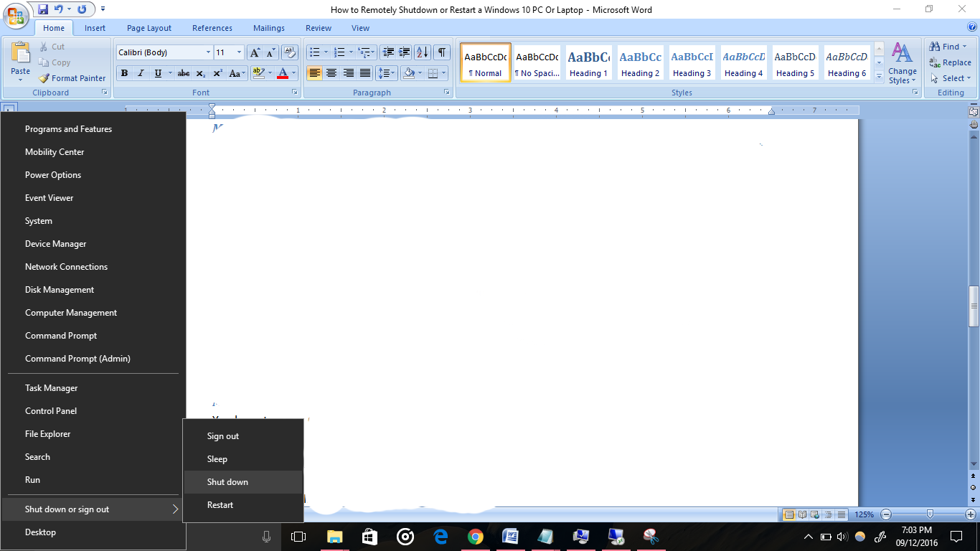Open Snipping Tool from the taskbar
980x551 pixels.
[x=651, y=537]
